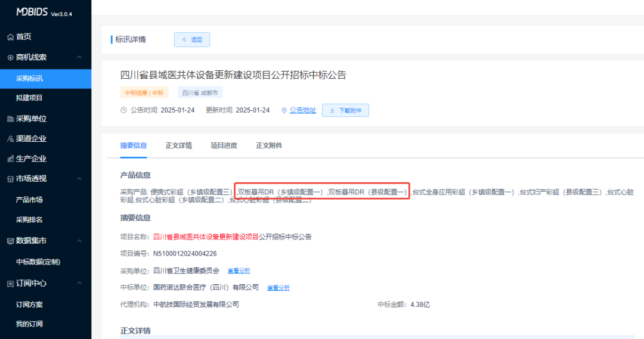Click 查看分析 next to 国药诺达联合医疗

tap(278, 288)
